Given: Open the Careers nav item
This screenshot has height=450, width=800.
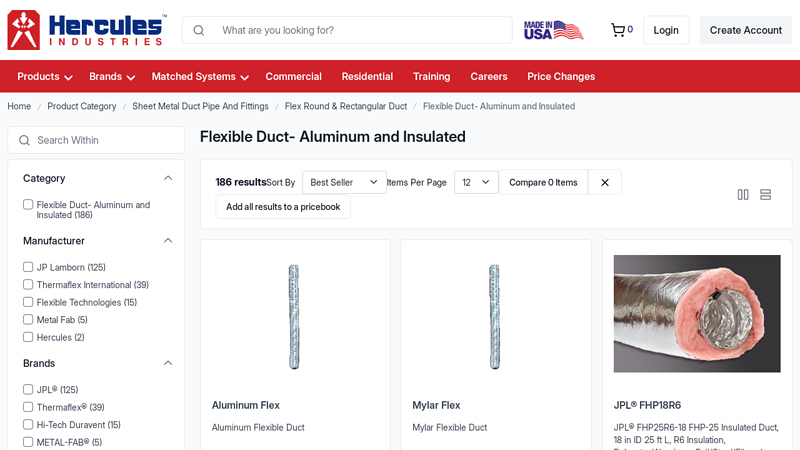Looking at the screenshot, I should [489, 77].
